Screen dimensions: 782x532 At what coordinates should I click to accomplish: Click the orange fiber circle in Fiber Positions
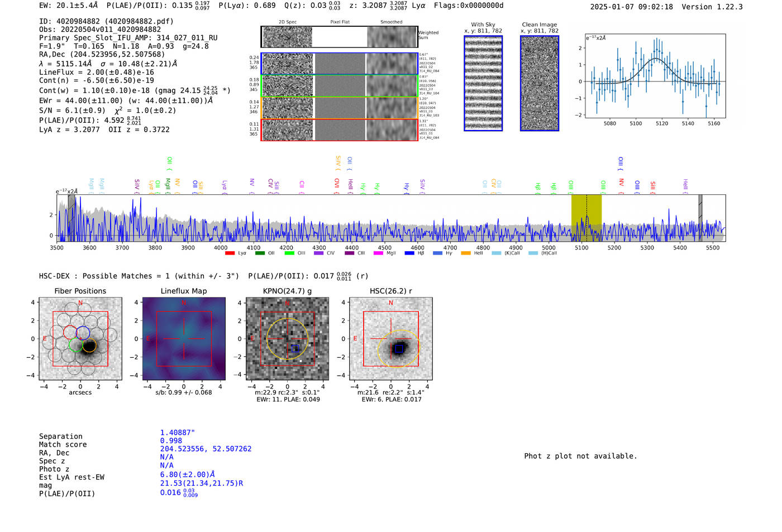(x=89, y=346)
